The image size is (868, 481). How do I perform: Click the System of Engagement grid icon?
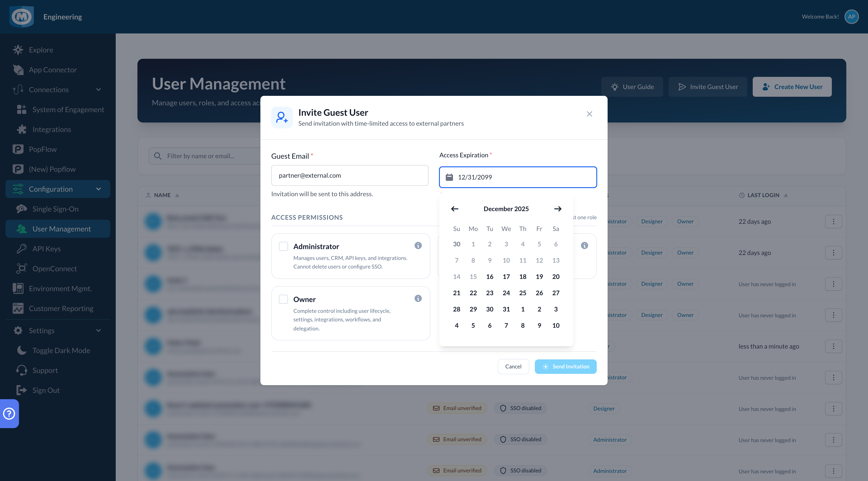point(21,109)
